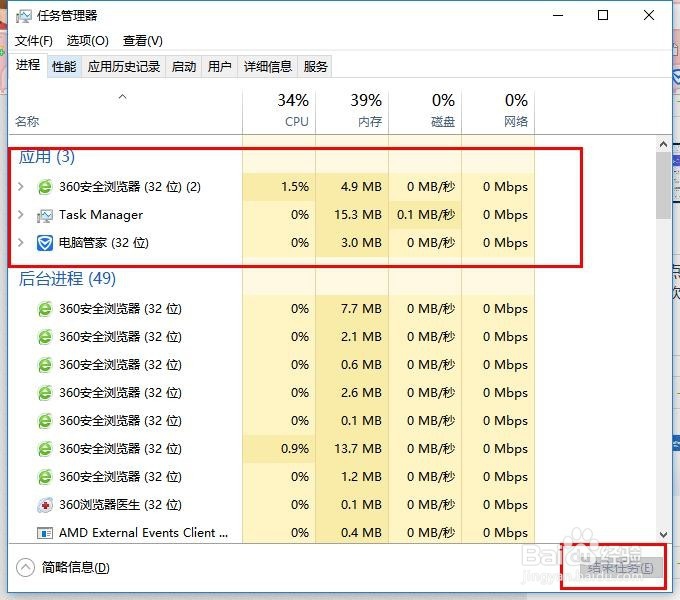680x600 pixels.
Task: Click the 360浏览器医生 red cross icon
Action: [x=45, y=505]
